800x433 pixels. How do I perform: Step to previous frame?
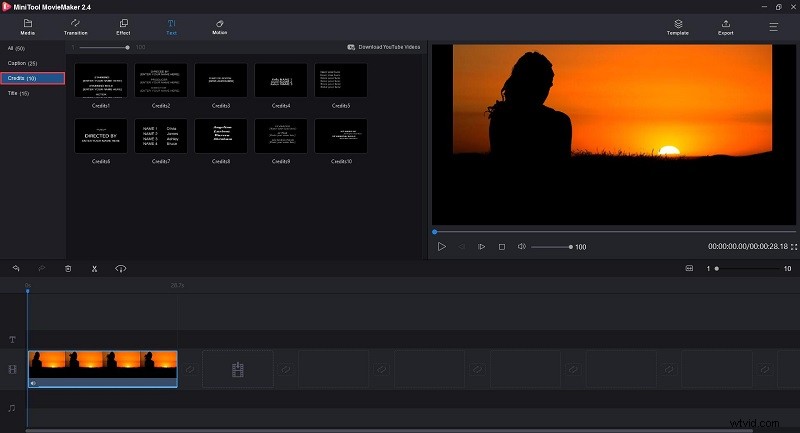coord(461,246)
